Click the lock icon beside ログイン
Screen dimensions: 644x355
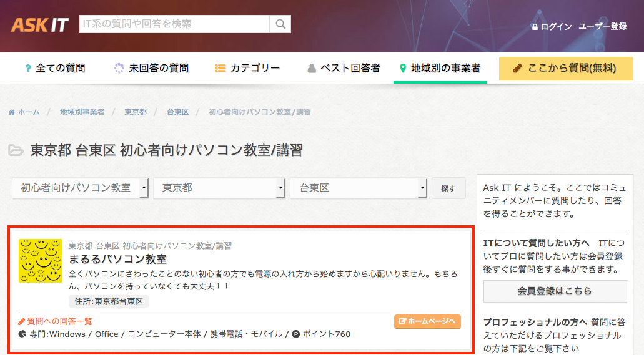pyautogui.click(x=535, y=27)
